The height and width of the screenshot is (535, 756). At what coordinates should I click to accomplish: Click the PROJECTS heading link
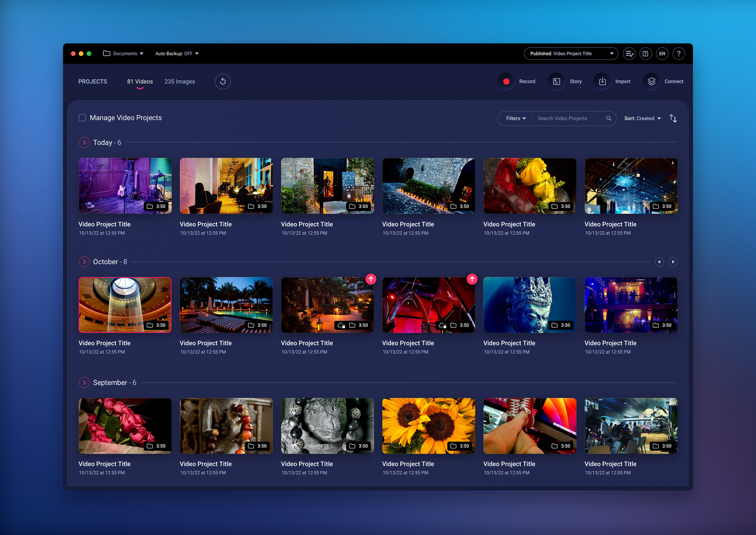pyautogui.click(x=93, y=81)
